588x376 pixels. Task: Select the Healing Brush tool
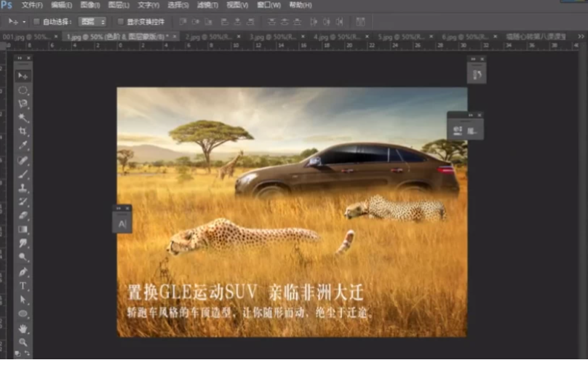coord(23,161)
